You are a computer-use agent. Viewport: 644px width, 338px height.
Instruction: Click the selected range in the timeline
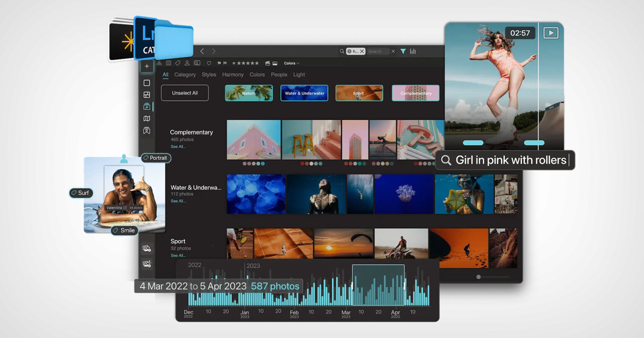(378, 285)
